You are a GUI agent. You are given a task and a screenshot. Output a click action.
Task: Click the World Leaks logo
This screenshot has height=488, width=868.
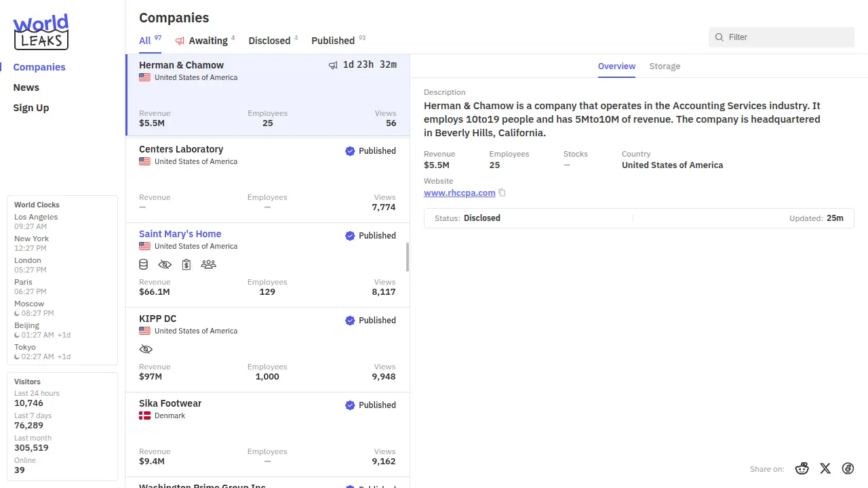[x=41, y=32]
